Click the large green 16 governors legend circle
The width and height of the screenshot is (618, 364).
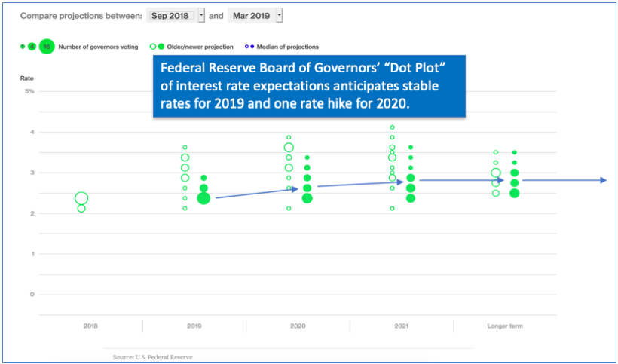coord(47,47)
